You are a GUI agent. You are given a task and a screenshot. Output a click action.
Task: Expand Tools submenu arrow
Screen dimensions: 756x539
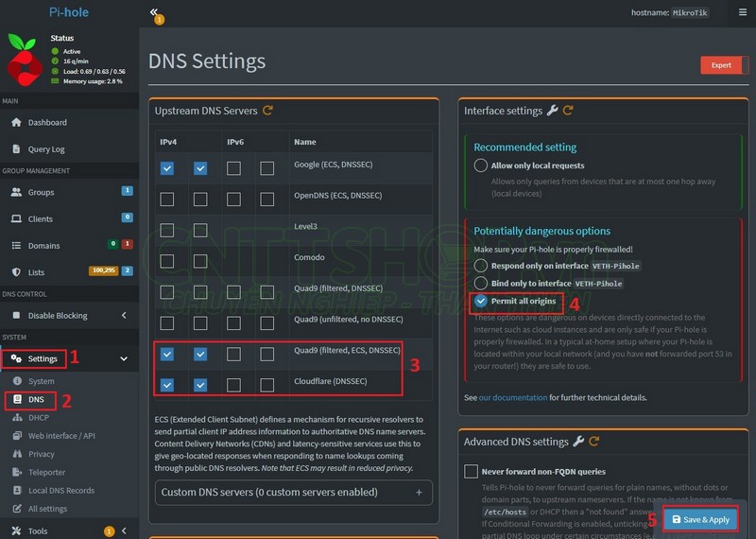click(x=124, y=530)
